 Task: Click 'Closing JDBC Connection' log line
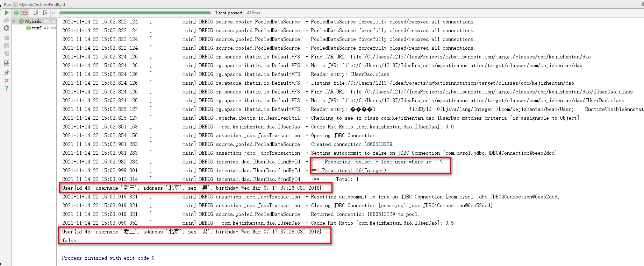[401, 205]
